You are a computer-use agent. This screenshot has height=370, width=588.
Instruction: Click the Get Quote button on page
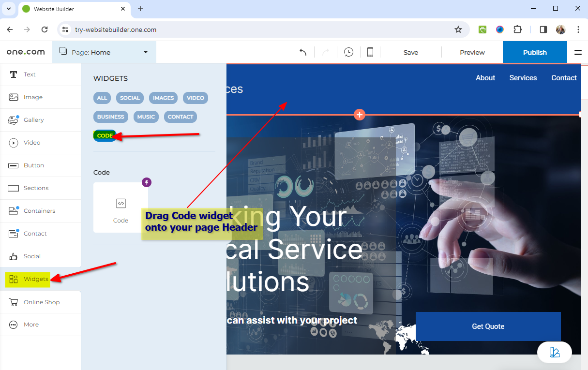tap(488, 326)
